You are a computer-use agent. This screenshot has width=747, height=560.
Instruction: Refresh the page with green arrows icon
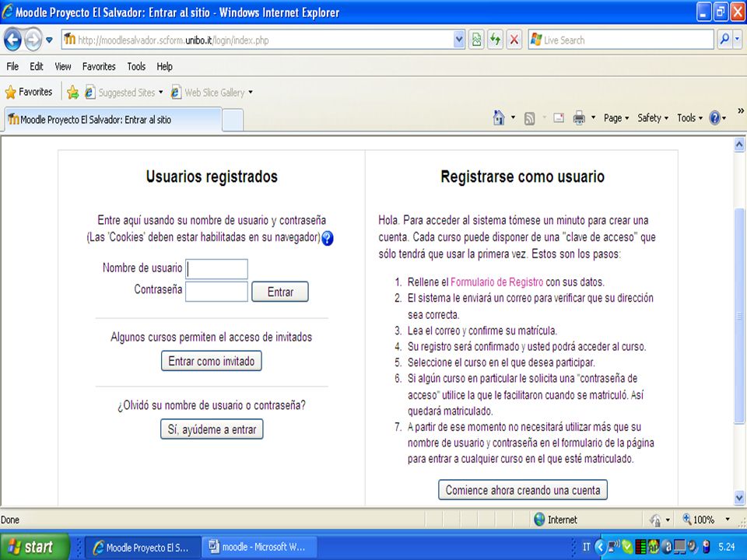(496, 40)
